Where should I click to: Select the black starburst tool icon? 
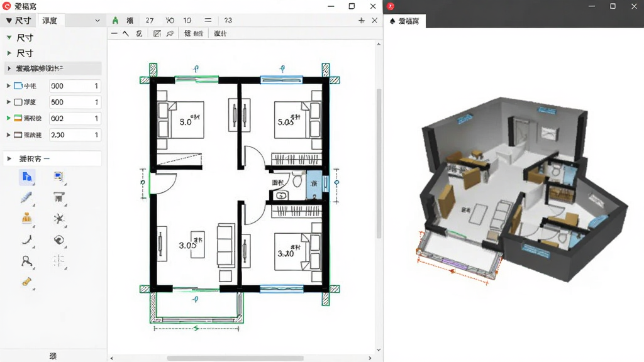click(58, 218)
